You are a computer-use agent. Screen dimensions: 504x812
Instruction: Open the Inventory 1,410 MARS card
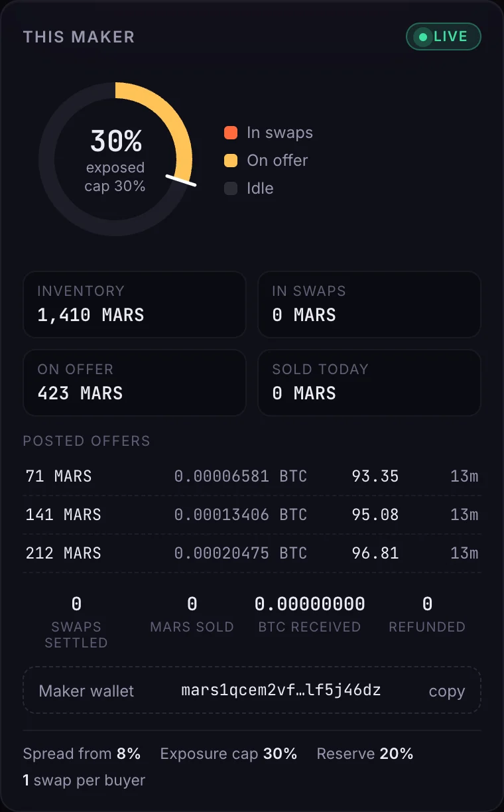[135, 304]
